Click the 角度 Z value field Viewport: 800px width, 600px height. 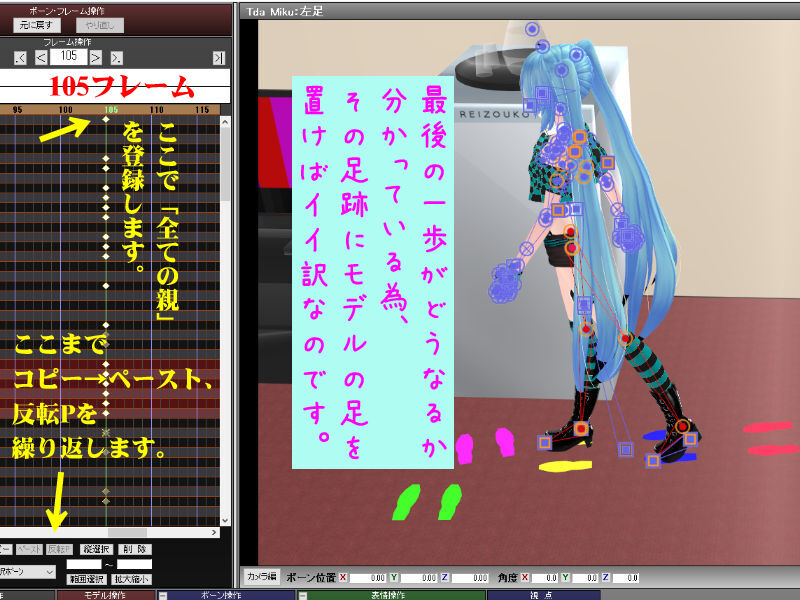click(626, 578)
